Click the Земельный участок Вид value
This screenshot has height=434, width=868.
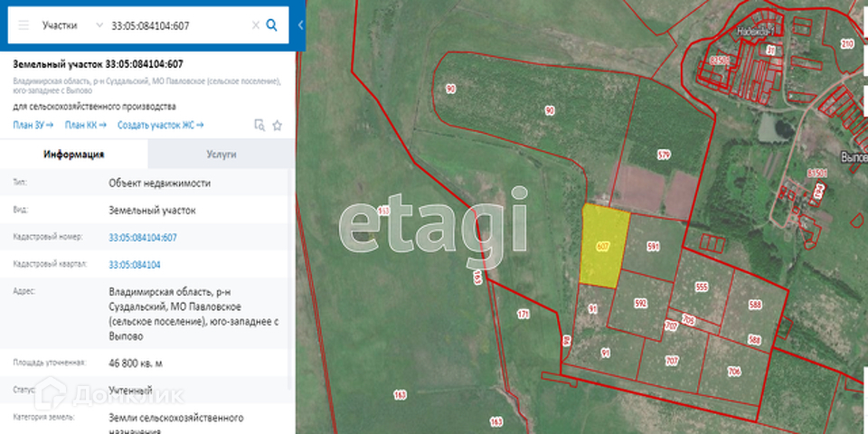tap(152, 211)
